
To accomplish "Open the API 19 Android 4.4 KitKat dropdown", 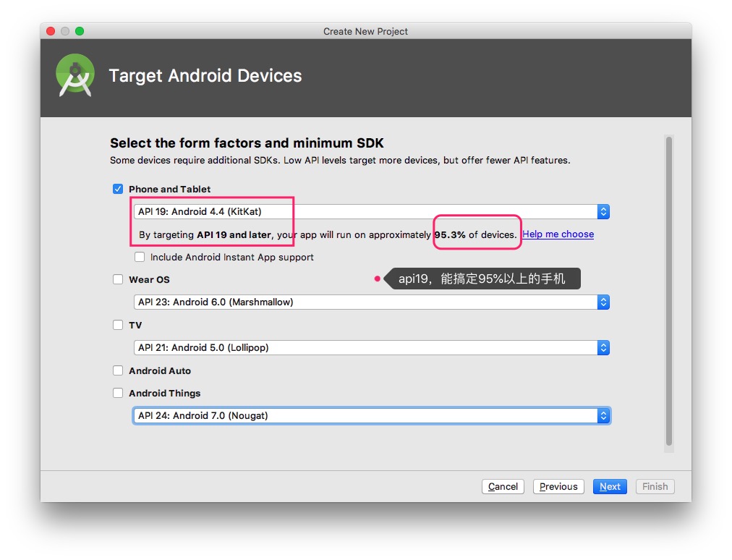I will 372,211.
